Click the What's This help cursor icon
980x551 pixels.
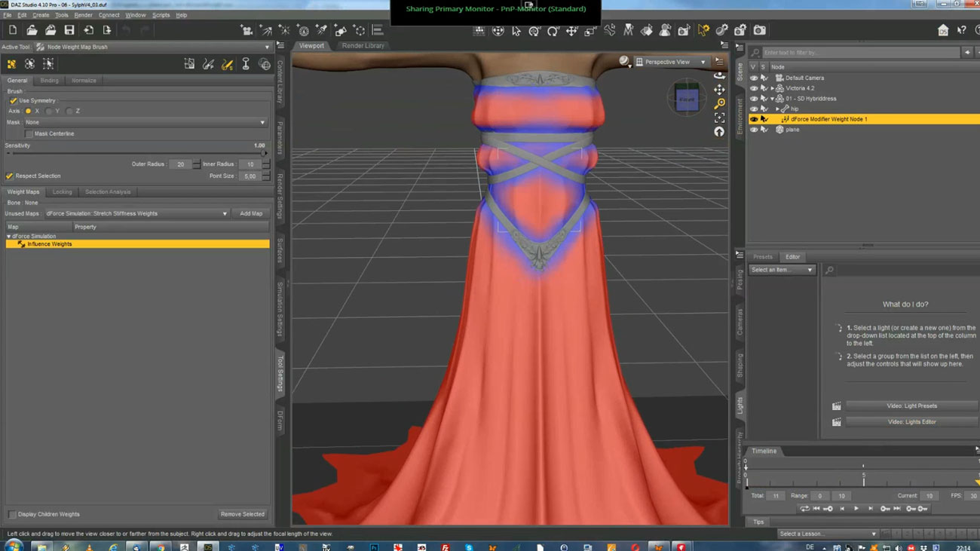pyautogui.click(x=962, y=30)
